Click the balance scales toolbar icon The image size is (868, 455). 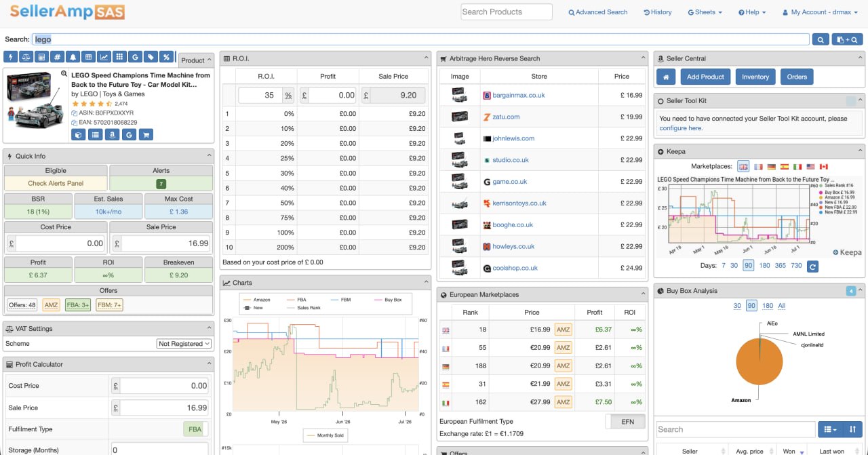(26, 57)
